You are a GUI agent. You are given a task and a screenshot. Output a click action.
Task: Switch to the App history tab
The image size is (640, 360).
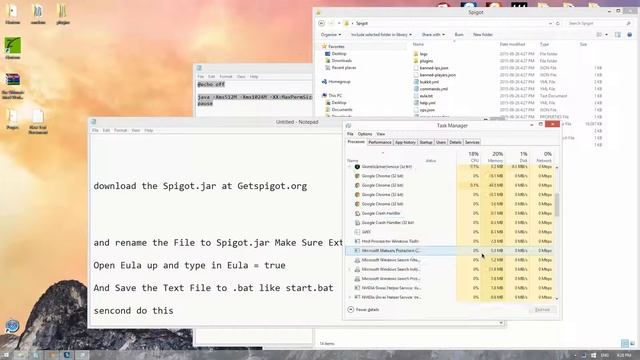(405, 142)
